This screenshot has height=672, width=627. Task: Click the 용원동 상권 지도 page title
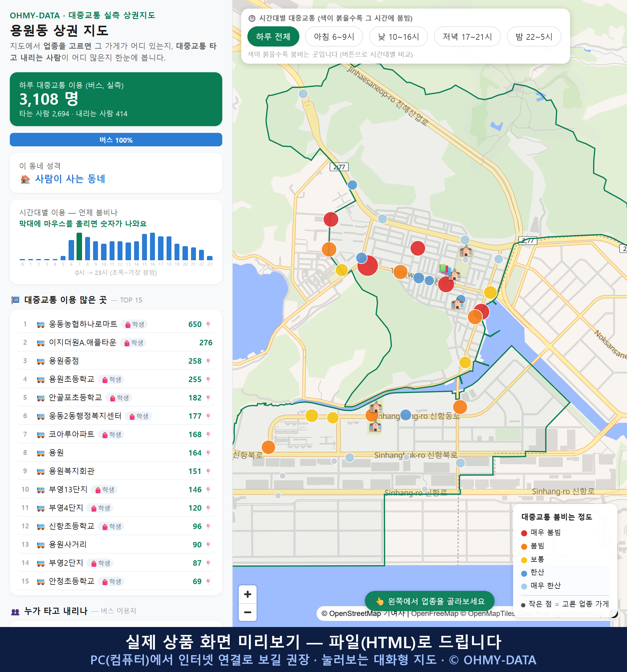(59, 30)
